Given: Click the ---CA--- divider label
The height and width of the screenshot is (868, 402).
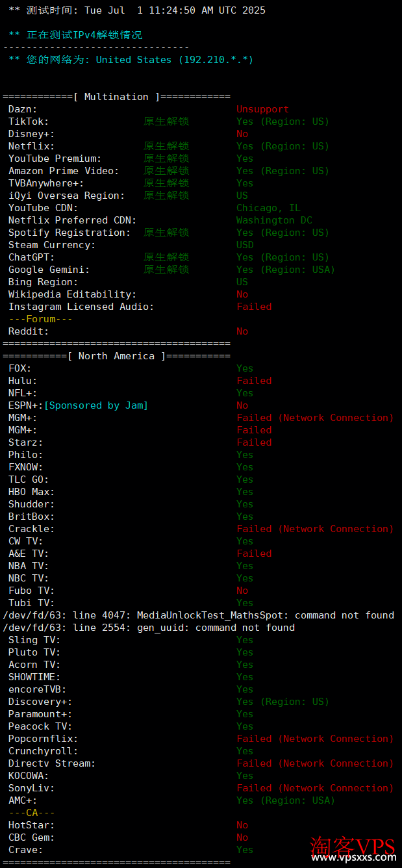Looking at the screenshot, I should tap(32, 813).
